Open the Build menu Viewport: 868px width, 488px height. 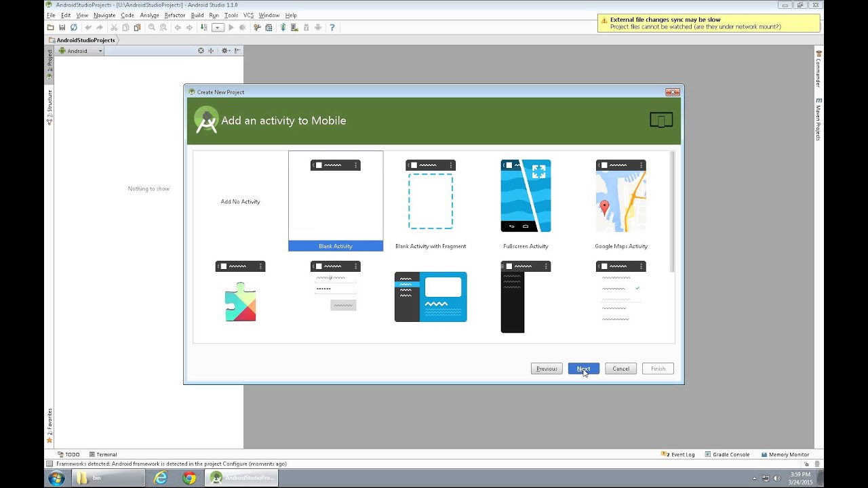click(197, 15)
